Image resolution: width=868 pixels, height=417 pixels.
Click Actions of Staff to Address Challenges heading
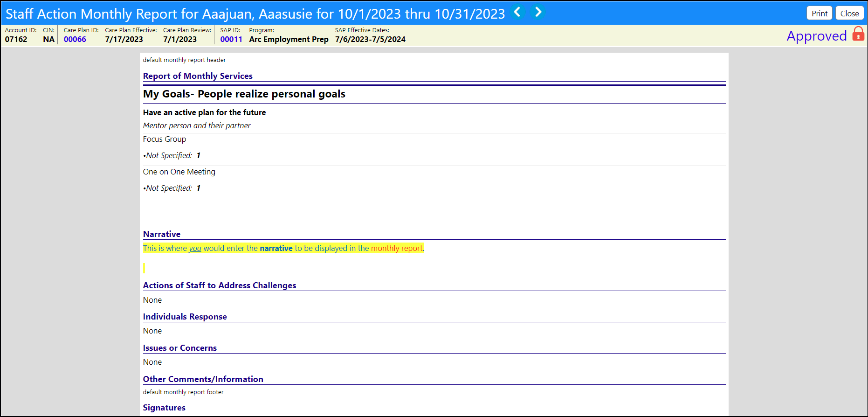click(220, 285)
